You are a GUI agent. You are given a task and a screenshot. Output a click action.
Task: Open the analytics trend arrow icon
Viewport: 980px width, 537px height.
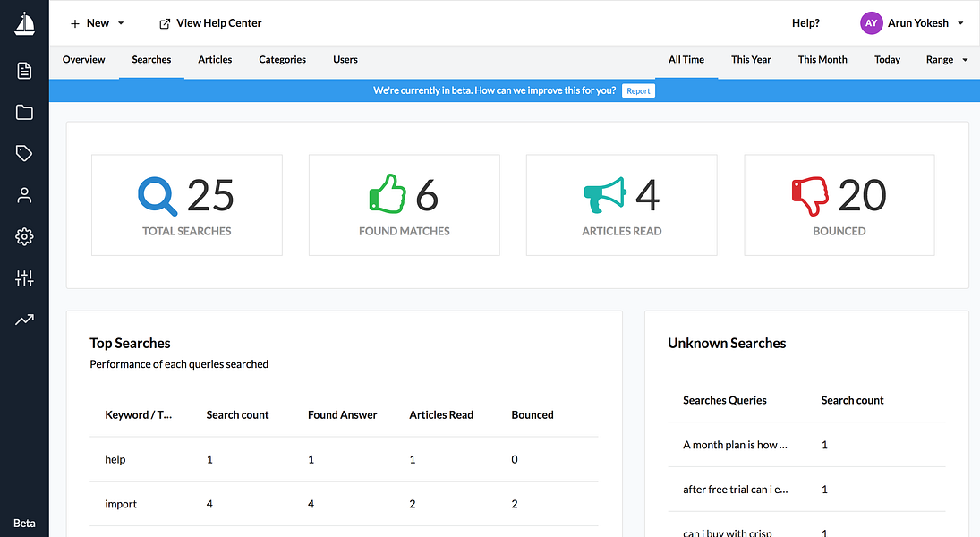click(x=24, y=320)
